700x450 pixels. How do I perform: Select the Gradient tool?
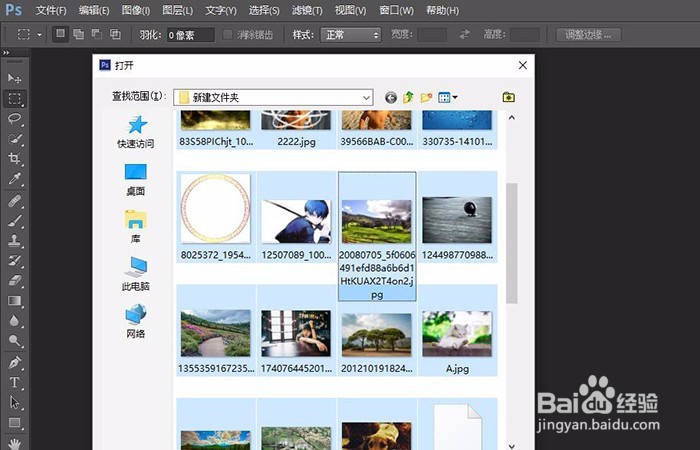pos(15,301)
